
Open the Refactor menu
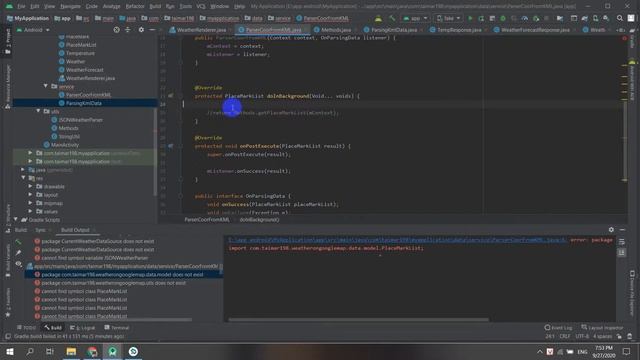coord(135,7)
